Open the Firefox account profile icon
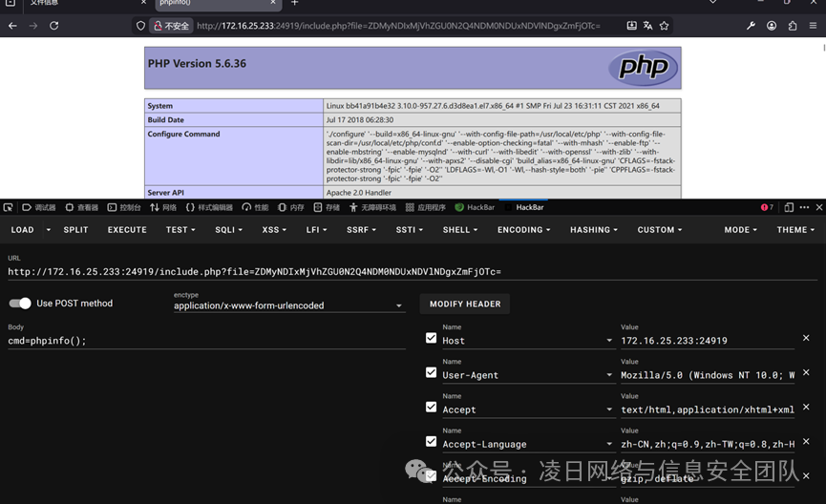Viewport: 826px width, 504px height. click(772, 25)
